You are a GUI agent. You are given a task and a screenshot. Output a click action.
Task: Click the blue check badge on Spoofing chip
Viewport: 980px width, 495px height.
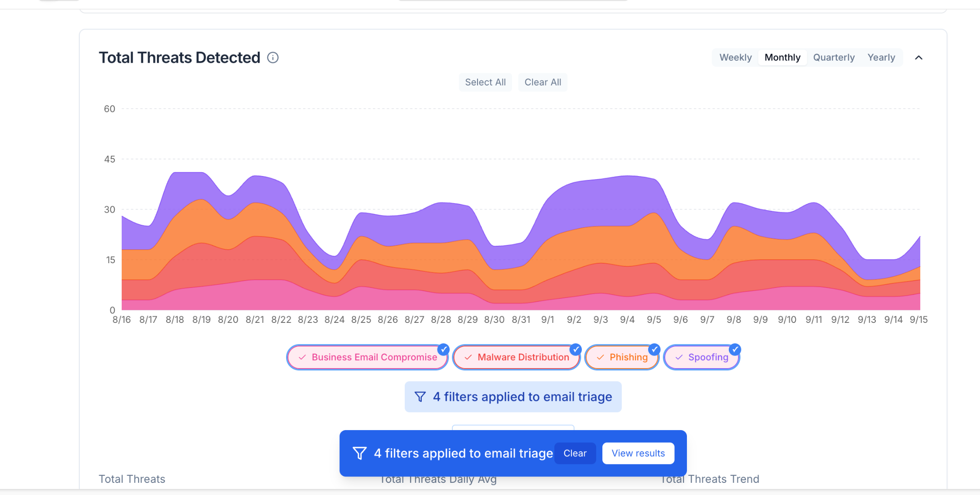pyautogui.click(x=735, y=349)
